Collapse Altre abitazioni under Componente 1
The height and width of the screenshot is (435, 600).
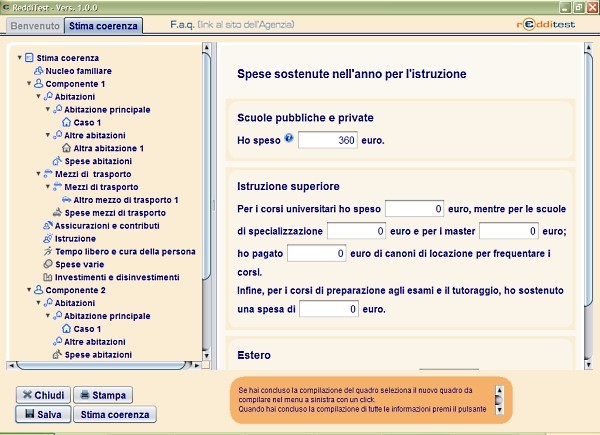[x=48, y=135]
